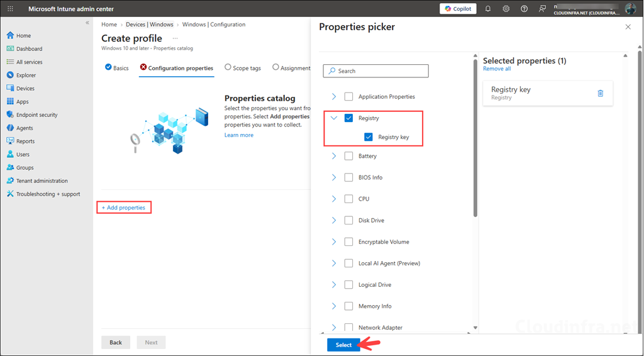
Task: Go to Devices | Windows breadcrumb
Action: 150,25
